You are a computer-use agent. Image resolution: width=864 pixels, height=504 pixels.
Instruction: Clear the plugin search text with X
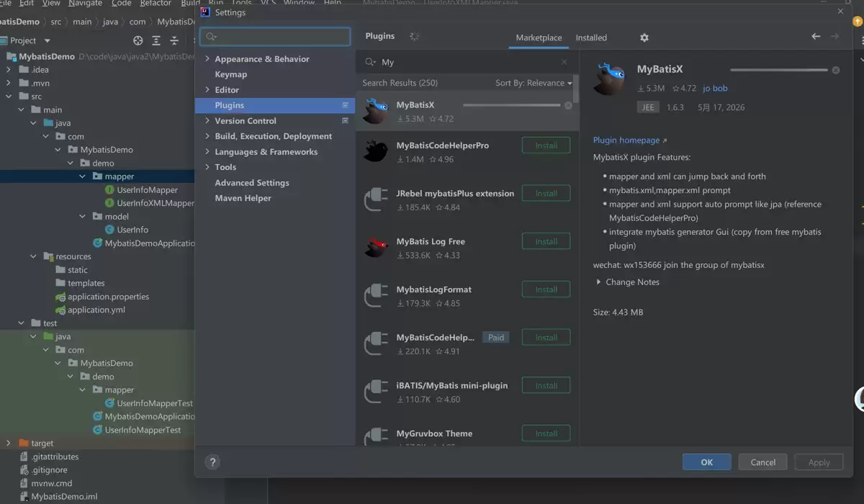pos(564,63)
